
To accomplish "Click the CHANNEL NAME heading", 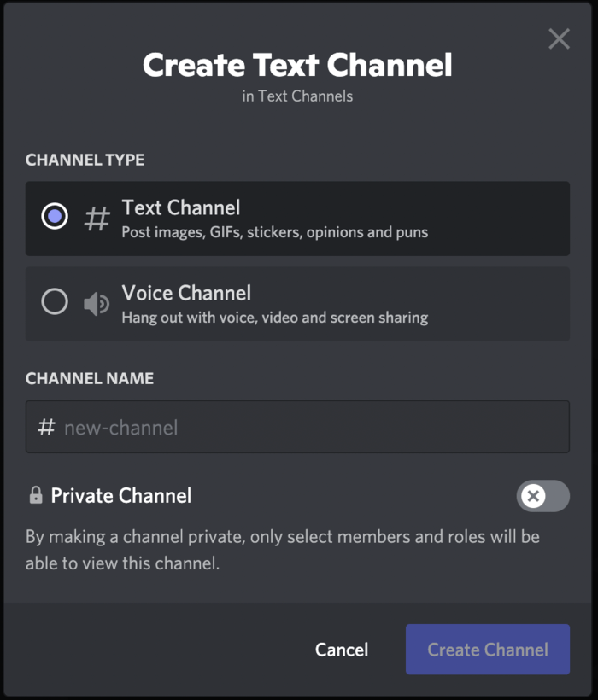I will pos(90,378).
